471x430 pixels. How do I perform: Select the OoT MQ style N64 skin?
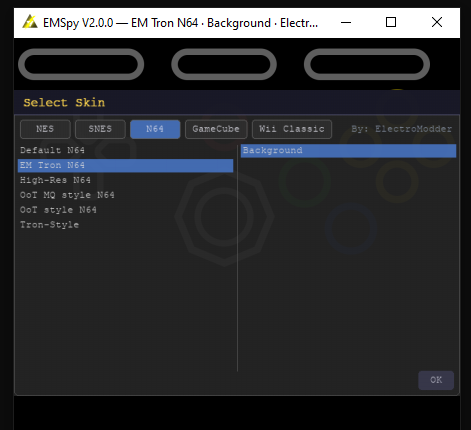tap(125, 195)
